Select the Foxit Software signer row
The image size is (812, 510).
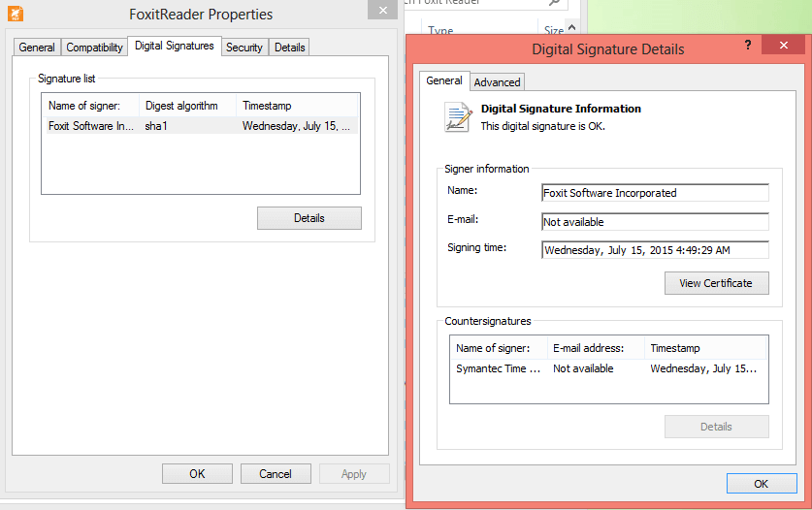click(199, 126)
